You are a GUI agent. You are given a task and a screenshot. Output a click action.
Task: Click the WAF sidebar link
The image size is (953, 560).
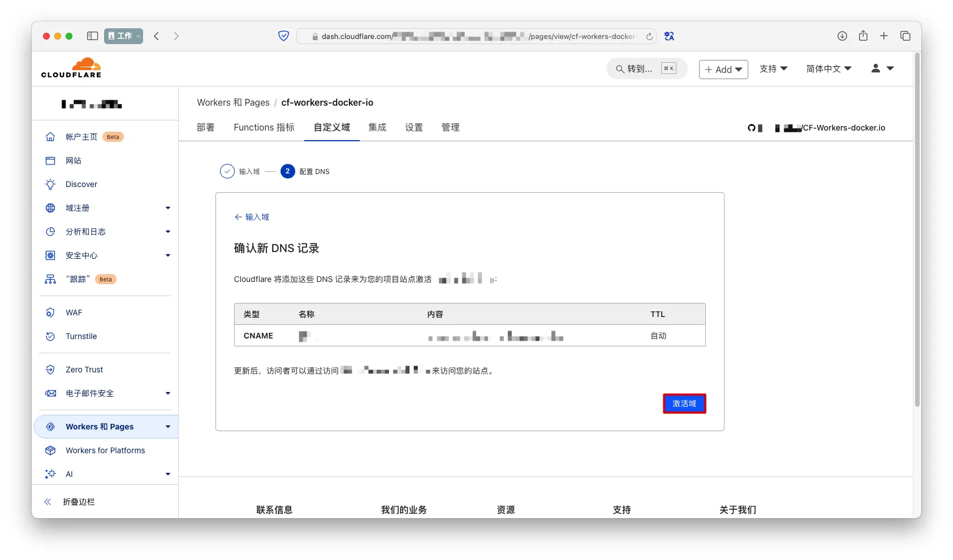coord(74,312)
